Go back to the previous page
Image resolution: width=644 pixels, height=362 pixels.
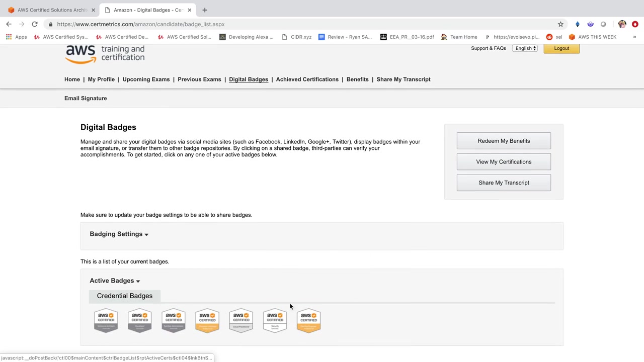(9, 24)
